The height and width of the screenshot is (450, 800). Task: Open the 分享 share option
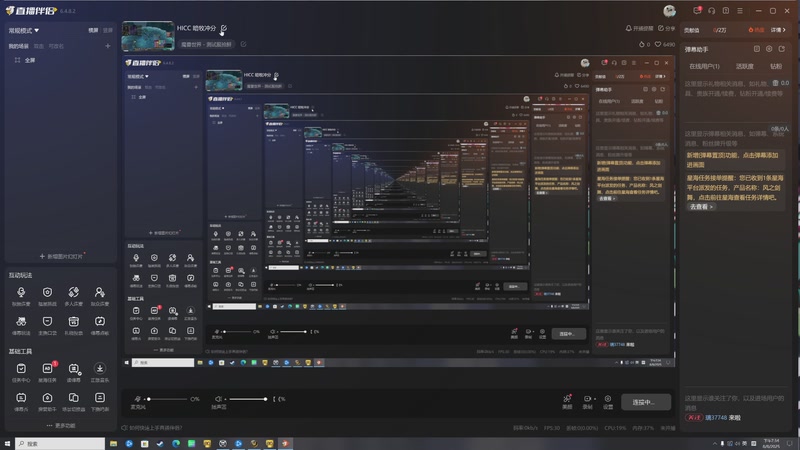click(666, 29)
